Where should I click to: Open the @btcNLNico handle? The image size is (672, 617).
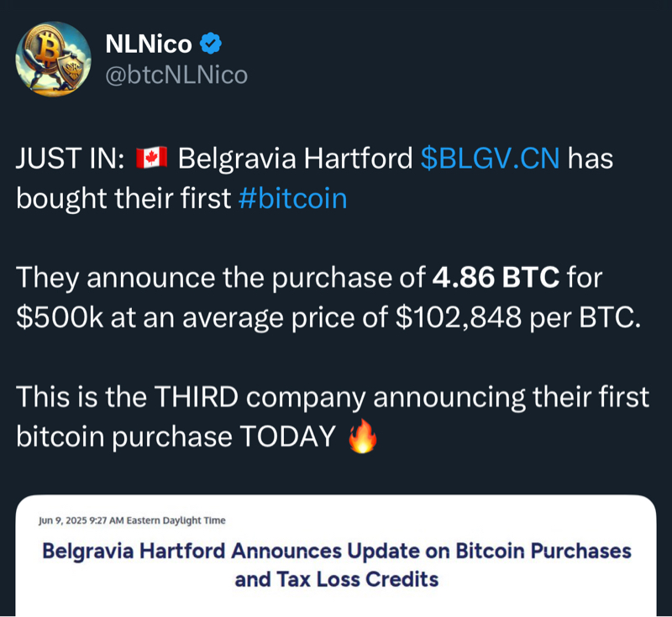pyautogui.click(x=176, y=76)
